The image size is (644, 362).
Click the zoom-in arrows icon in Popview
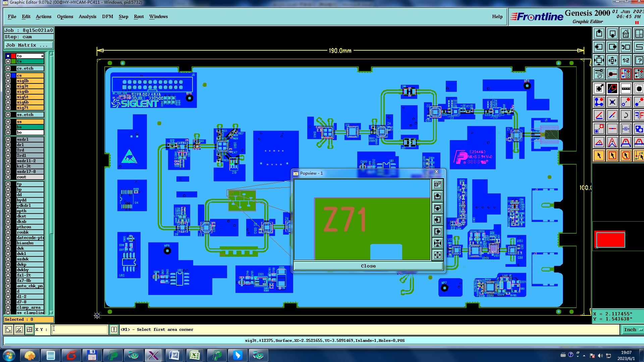(x=437, y=243)
